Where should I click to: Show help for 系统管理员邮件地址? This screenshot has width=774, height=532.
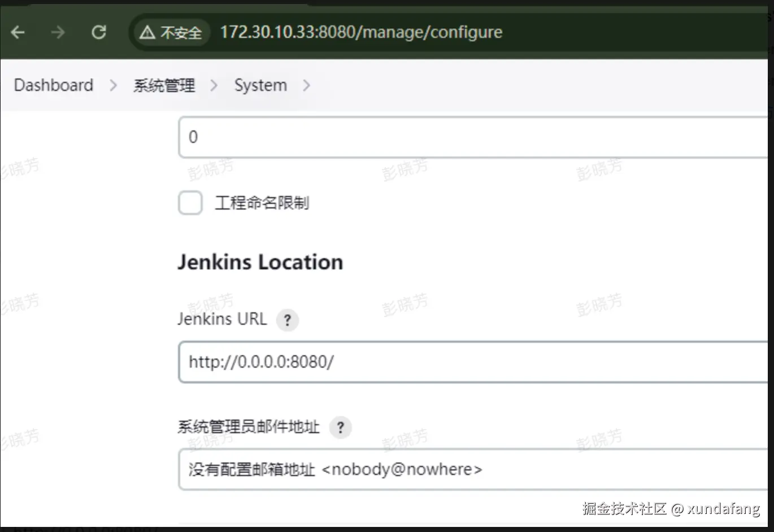click(340, 428)
